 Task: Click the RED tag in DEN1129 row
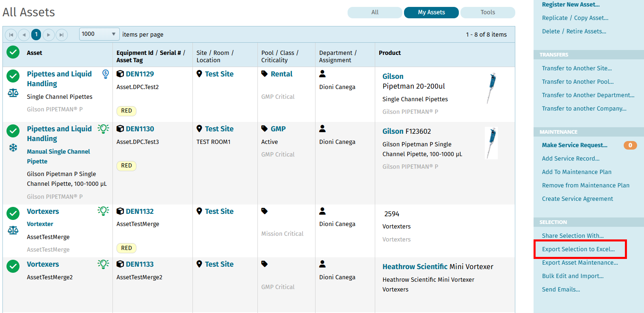[x=126, y=111]
